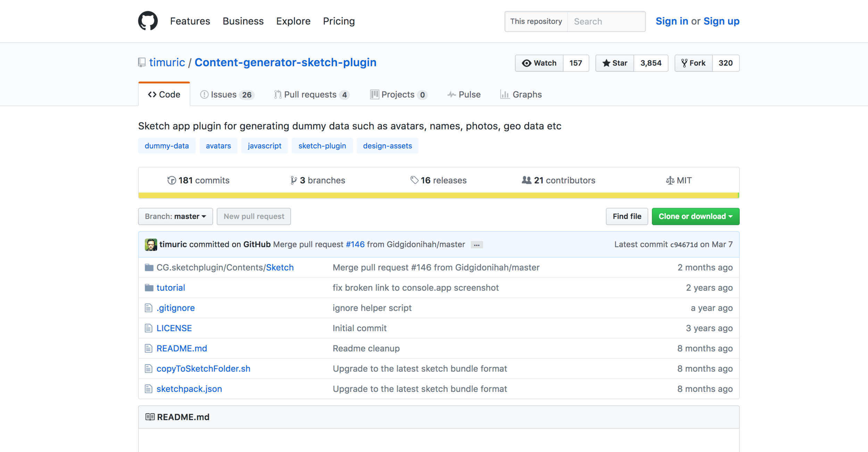The width and height of the screenshot is (868, 452).
Task: Fork this repository
Action: coord(694,63)
